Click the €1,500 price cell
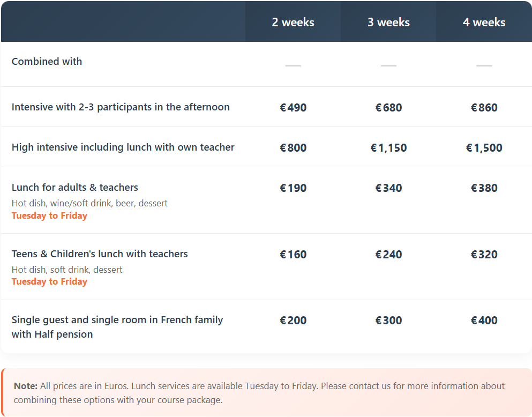The image size is (532, 417). (x=484, y=148)
